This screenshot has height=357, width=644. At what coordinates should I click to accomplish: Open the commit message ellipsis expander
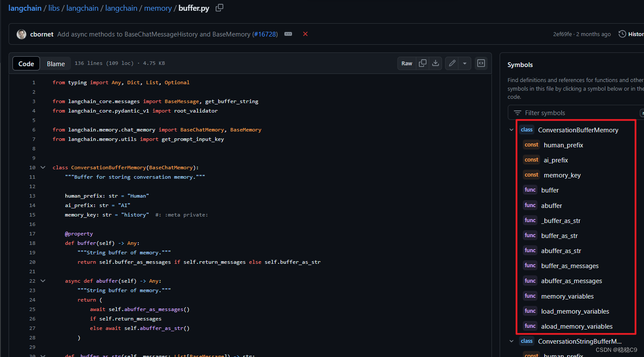tap(288, 34)
